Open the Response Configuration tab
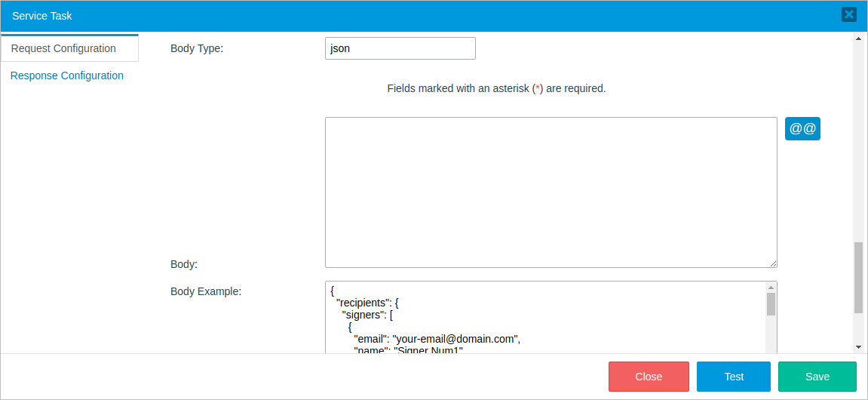 pyautogui.click(x=67, y=75)
